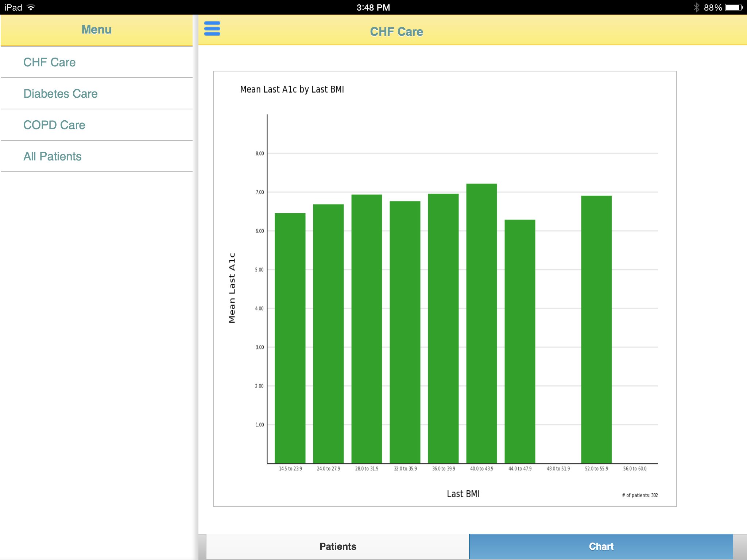Open CHF Care from the menu
The image size is (747, 560).
point(50,62)
